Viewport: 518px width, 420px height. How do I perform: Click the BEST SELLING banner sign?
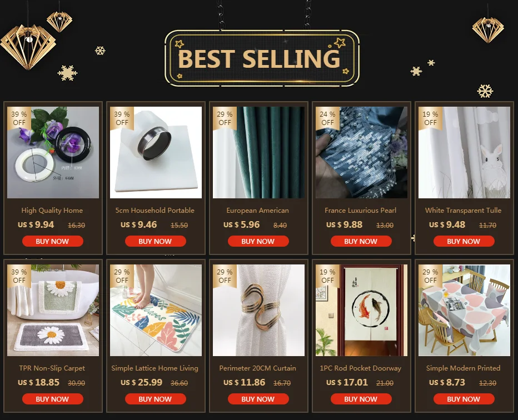262,58
